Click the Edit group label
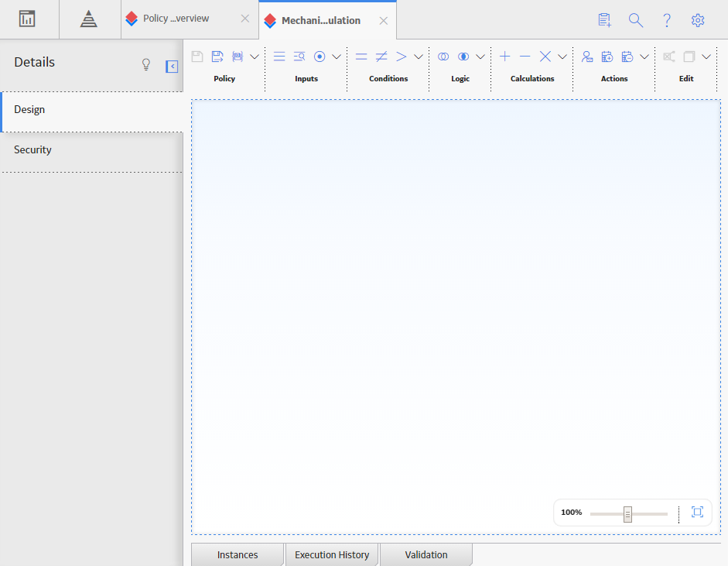This screenshot has height=566, width=728. 686,78
